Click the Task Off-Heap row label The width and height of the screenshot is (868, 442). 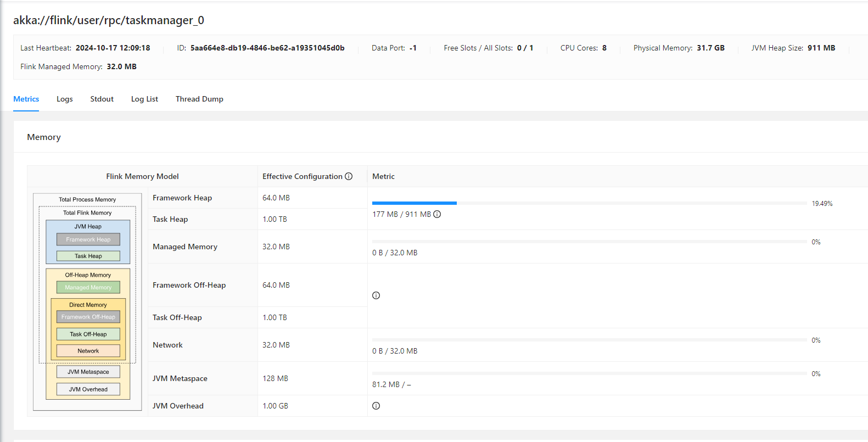(177, 317)
